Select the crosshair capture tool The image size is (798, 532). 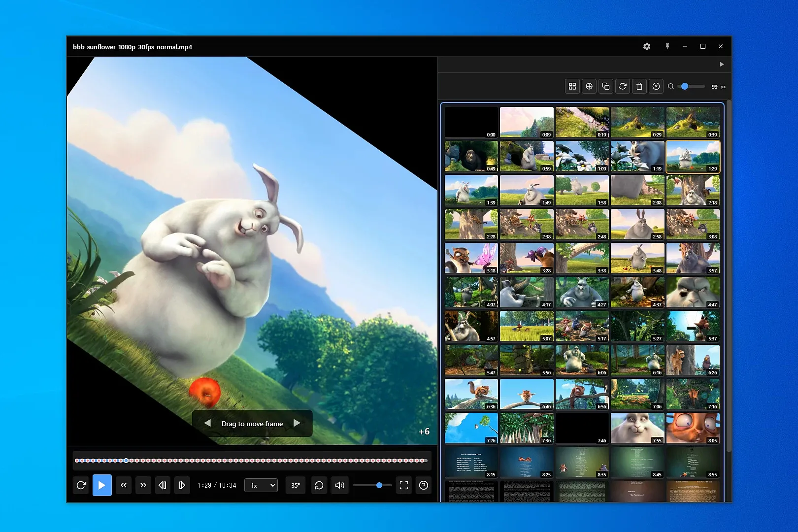pos(589,86)
